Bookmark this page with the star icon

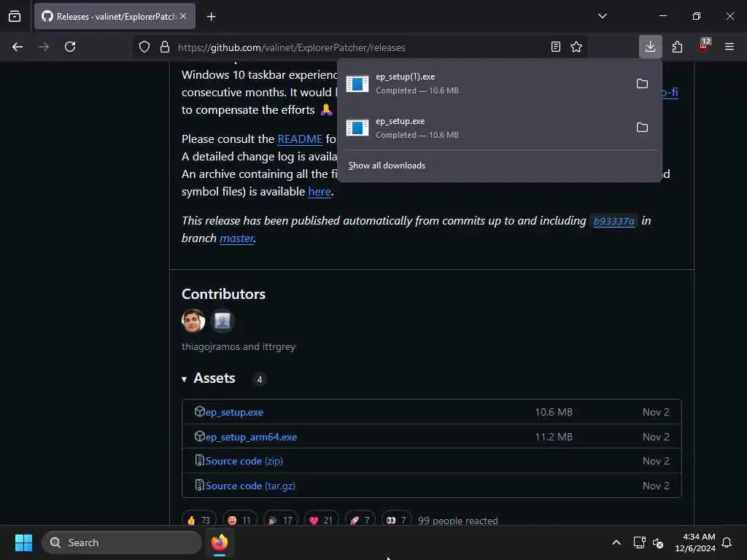point(576,47)
